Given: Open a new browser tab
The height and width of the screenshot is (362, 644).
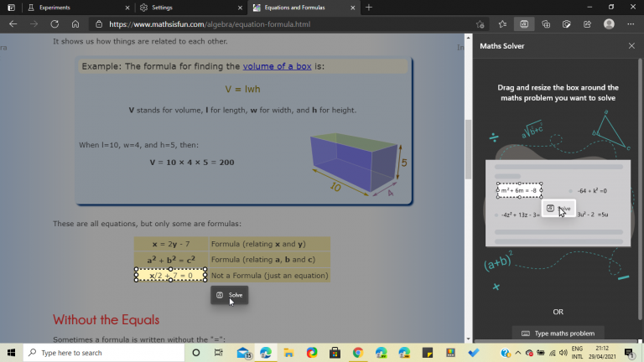Looking at the screenshot, I should pyautogui.click(x=369, y=8).
